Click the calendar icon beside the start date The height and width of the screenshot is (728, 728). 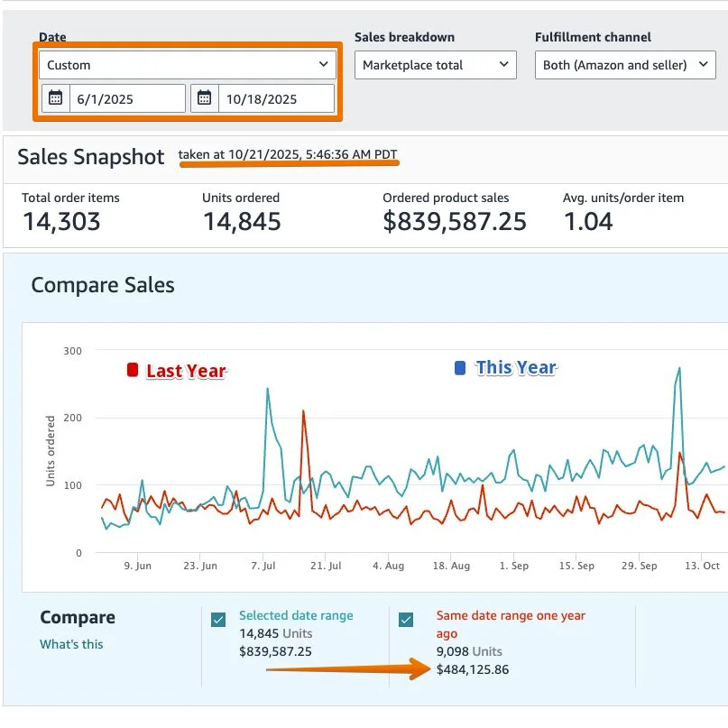coord(56,97)
